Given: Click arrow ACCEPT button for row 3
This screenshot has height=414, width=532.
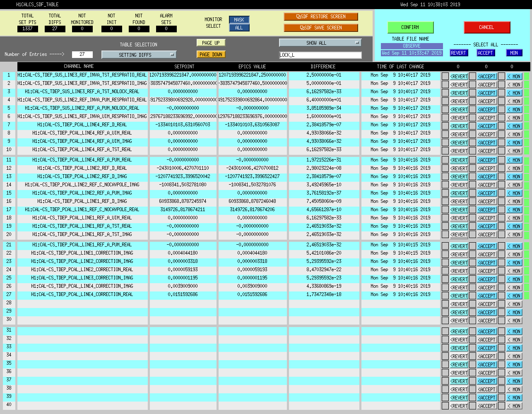Looking at the screenshot, I should [487, 93].
